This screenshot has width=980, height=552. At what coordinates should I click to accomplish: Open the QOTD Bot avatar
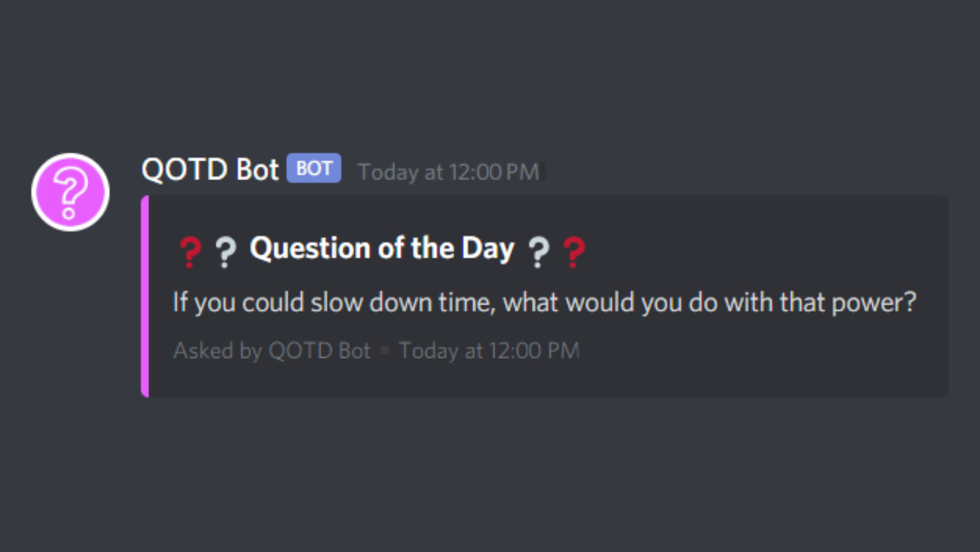coord(71,192)
